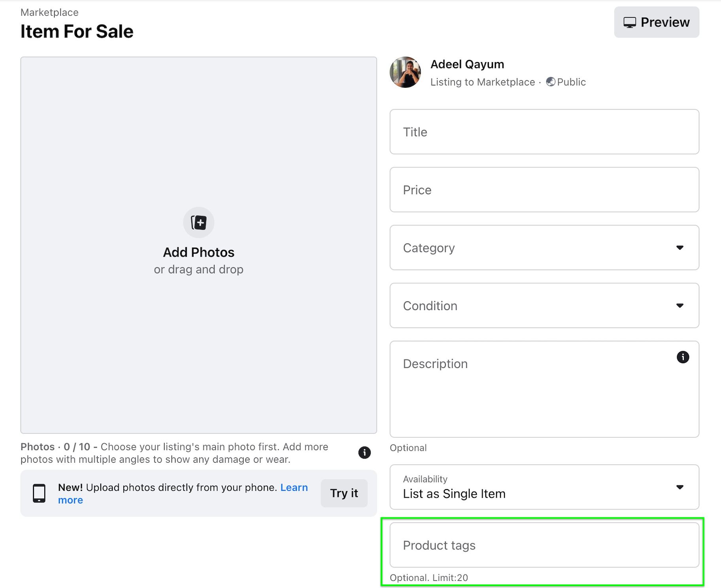Open the Availability dropdown
This screenshot has width=721, height=588.
click(544, 487)
